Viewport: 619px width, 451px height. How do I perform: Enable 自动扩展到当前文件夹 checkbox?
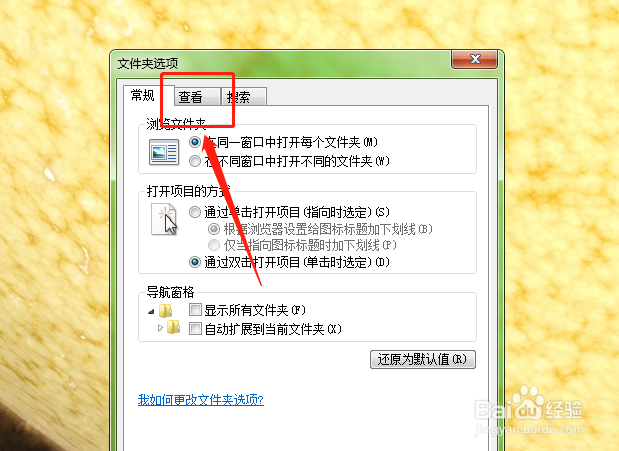pyautogui.click(x=195, y=329)
